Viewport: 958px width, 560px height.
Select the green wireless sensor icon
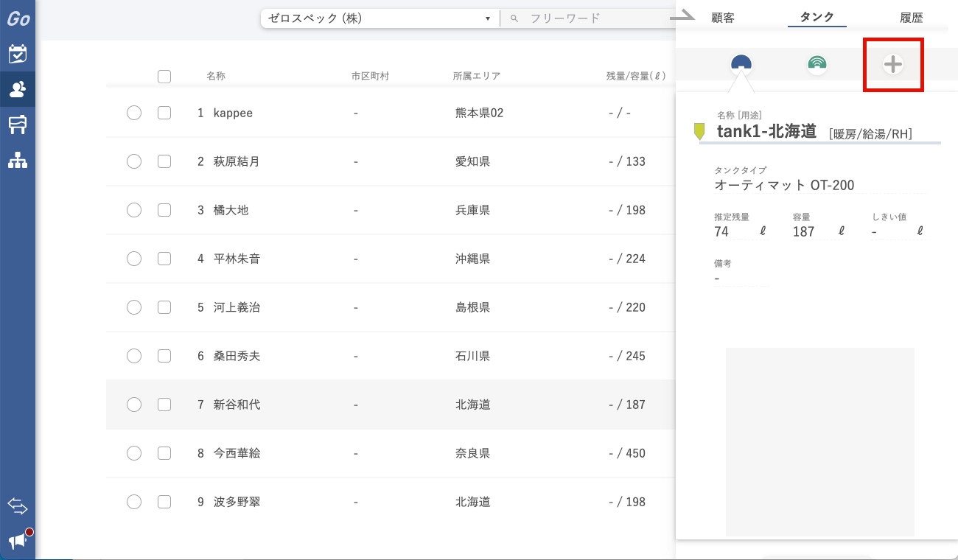817,64
